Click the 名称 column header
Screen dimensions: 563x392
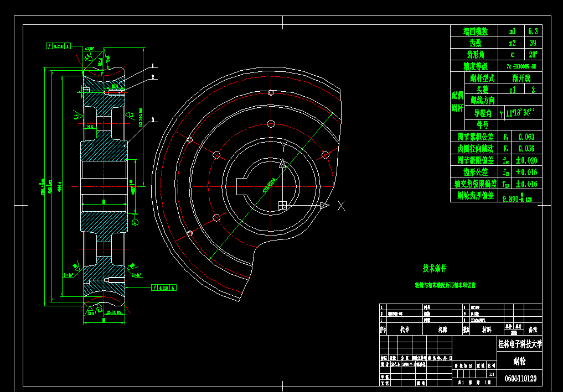tap(442, 329)
